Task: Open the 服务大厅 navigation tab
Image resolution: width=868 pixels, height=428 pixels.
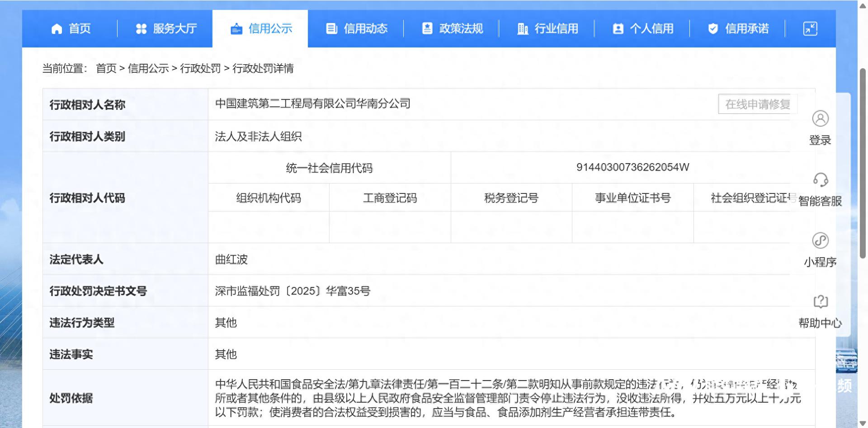Action: click(x=166, y=29)
